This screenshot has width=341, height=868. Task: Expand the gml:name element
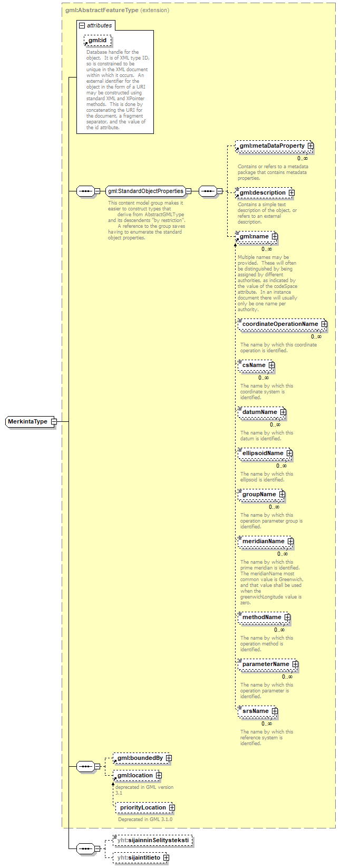point(275,237)
